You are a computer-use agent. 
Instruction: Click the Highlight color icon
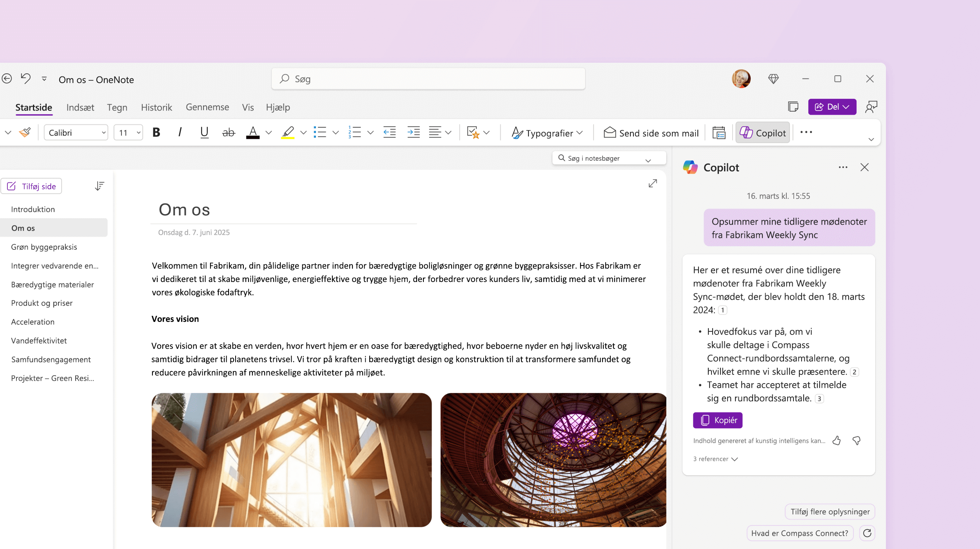click(287, 133)
